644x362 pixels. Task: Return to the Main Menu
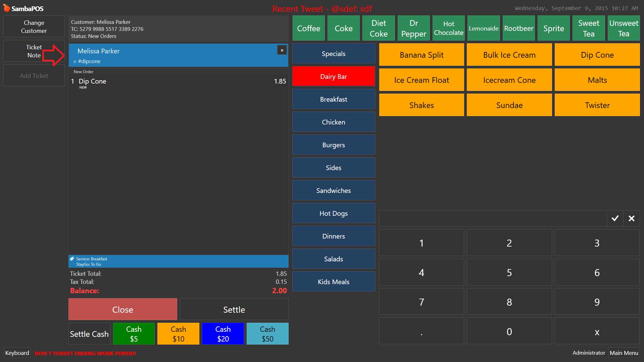tap(624, 353)
